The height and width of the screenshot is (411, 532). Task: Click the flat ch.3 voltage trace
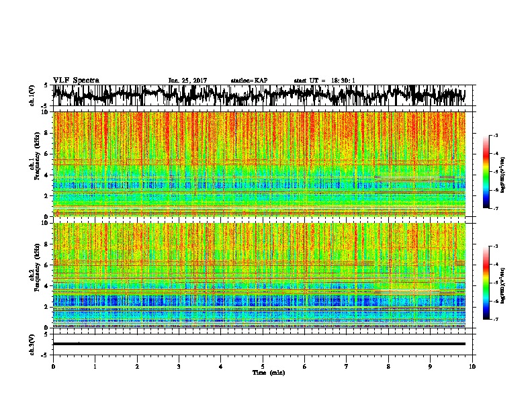click(259, 344)
